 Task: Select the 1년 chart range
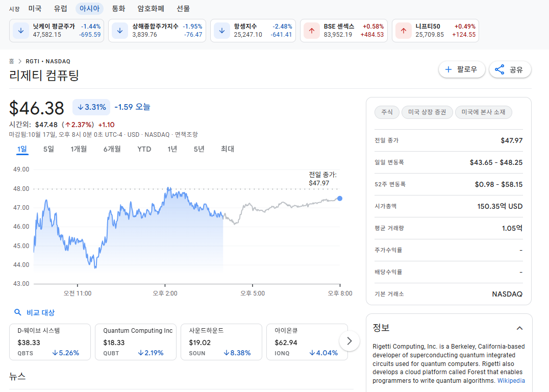[x=172, y=149]
